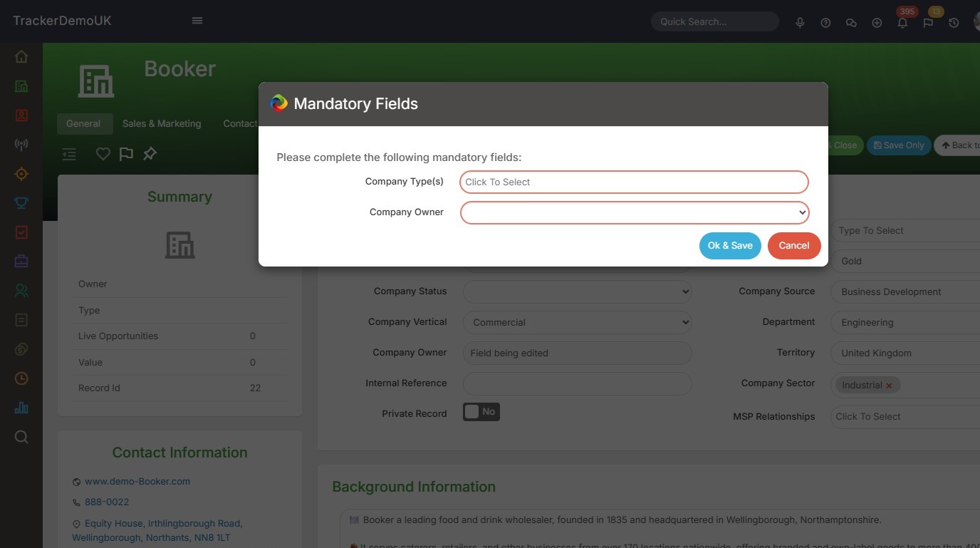The image size is (980, 548).
Task: Open the green building sidebar icon
Action: point(21,86)
